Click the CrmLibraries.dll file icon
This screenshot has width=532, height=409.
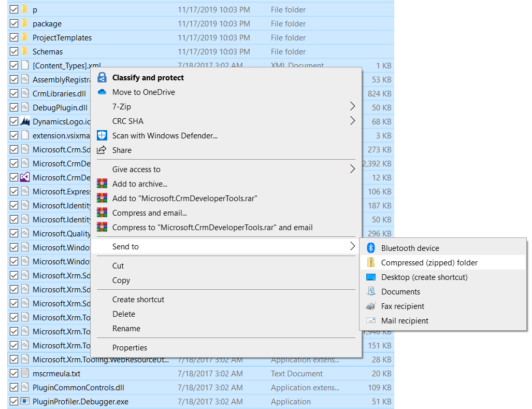[25, 93]
